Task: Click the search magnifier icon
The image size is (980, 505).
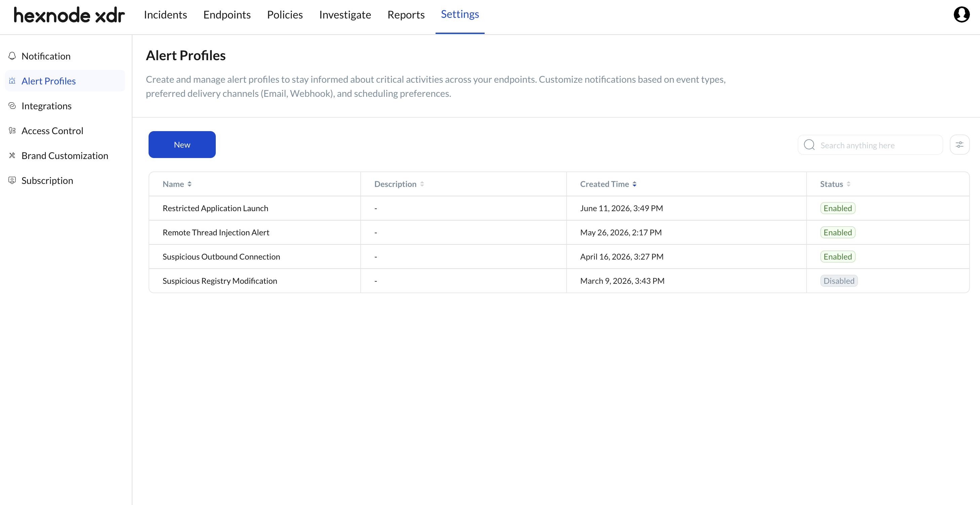Action: point(809,145)
